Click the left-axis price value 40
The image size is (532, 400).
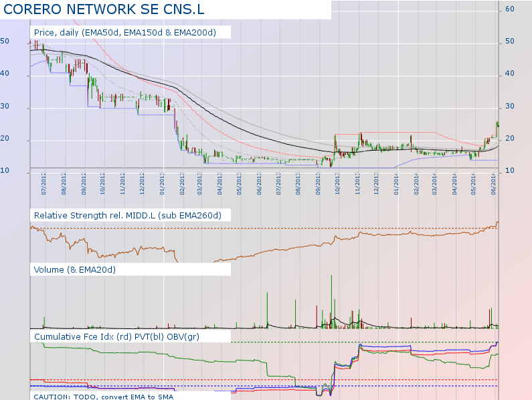tap(5, 74)
